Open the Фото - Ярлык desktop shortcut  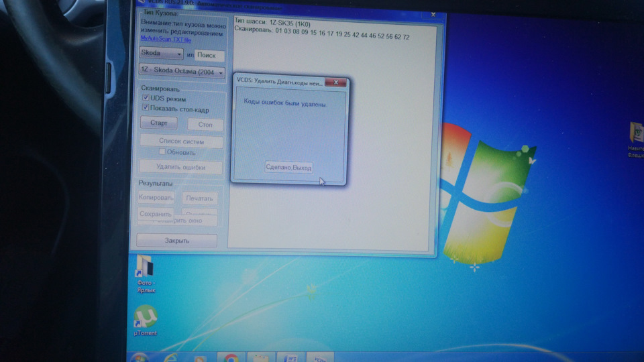click(146, 274)
